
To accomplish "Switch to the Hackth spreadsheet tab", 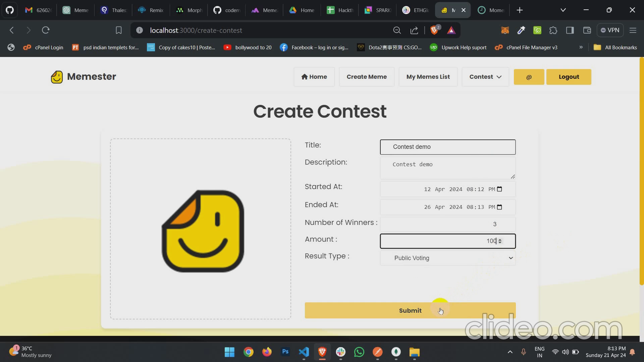I will click(340, 10).
